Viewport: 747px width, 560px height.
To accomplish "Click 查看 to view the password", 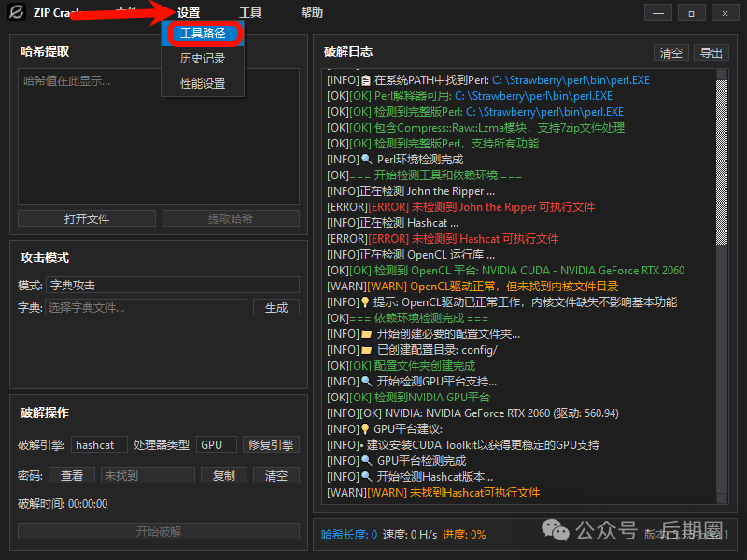I will (x=73, y=475).
